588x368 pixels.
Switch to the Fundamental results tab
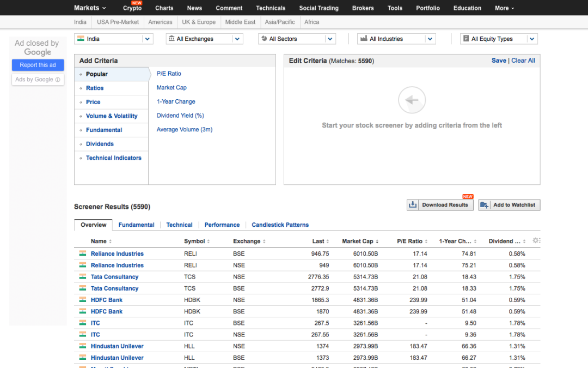(x=136, y=225)
